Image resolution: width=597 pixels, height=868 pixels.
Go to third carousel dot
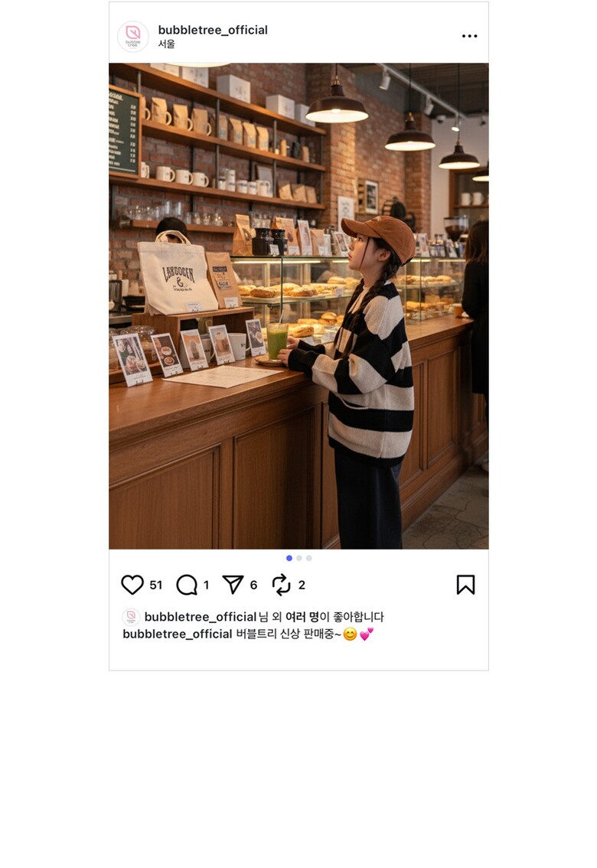tap(308, 558)
